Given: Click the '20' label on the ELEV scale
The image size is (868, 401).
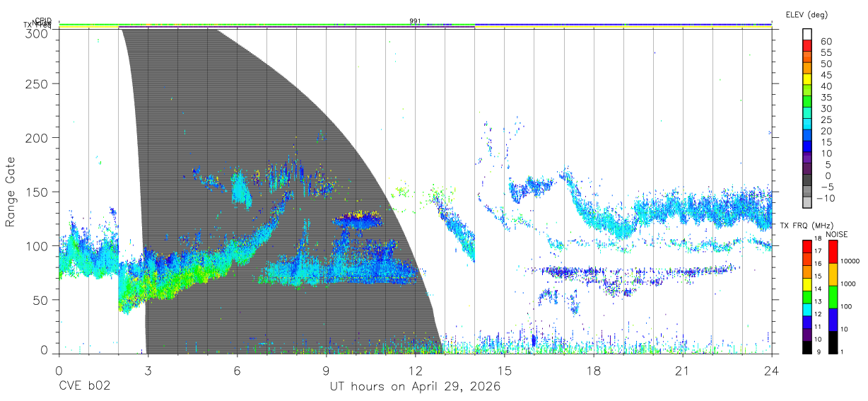Looking at the screenshot, I should click(826, 131).
